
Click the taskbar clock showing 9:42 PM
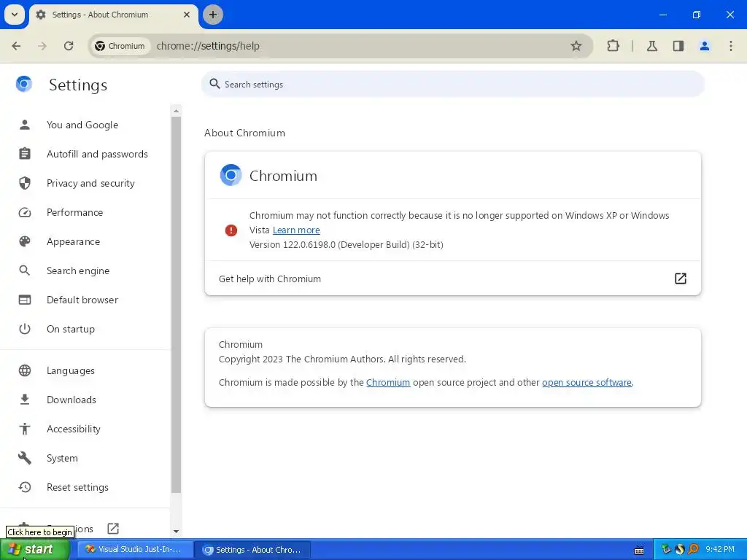pyautogui.click(x=720, y=549)
